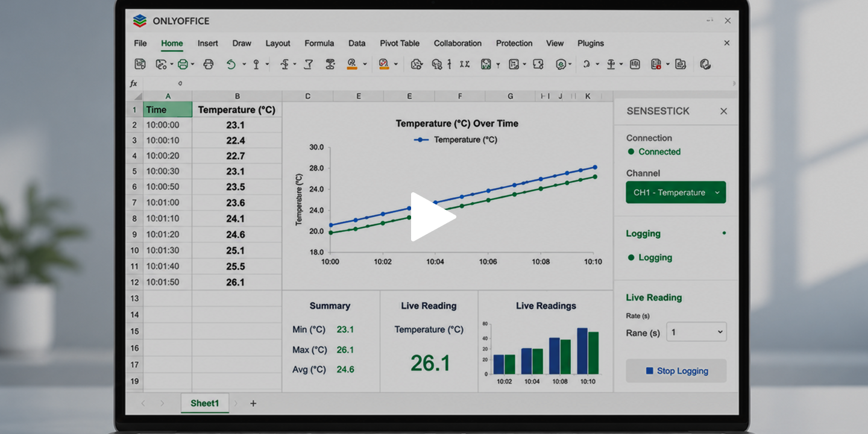Click the toolbar icon with a red dot
This screenshot has width=868, height=434.
tap(656, 64)
